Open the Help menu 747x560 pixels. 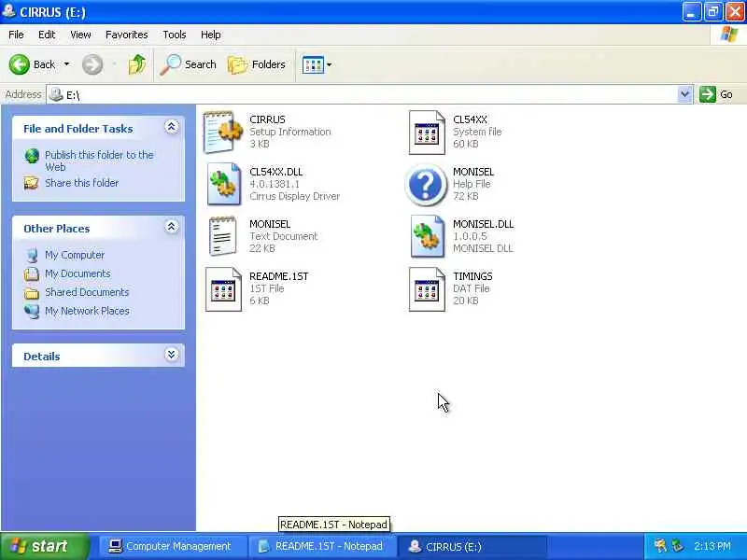[x=211, y=35]
